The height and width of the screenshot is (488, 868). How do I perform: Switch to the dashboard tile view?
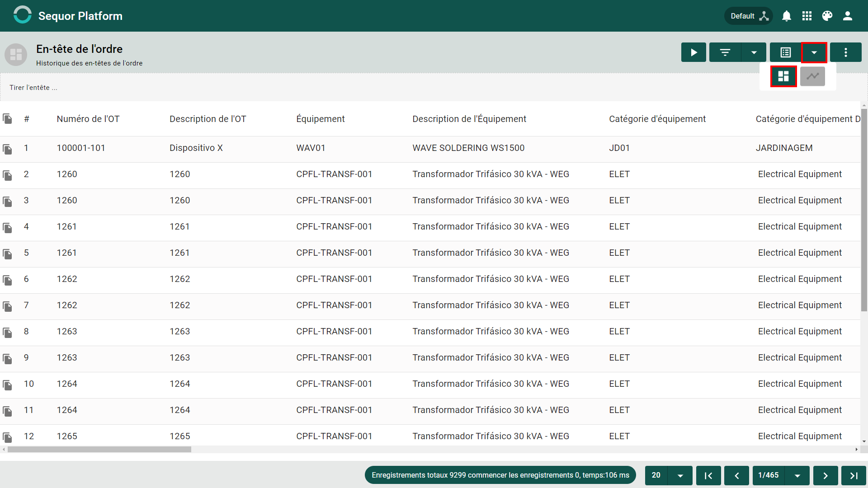(x=783, y=76)
